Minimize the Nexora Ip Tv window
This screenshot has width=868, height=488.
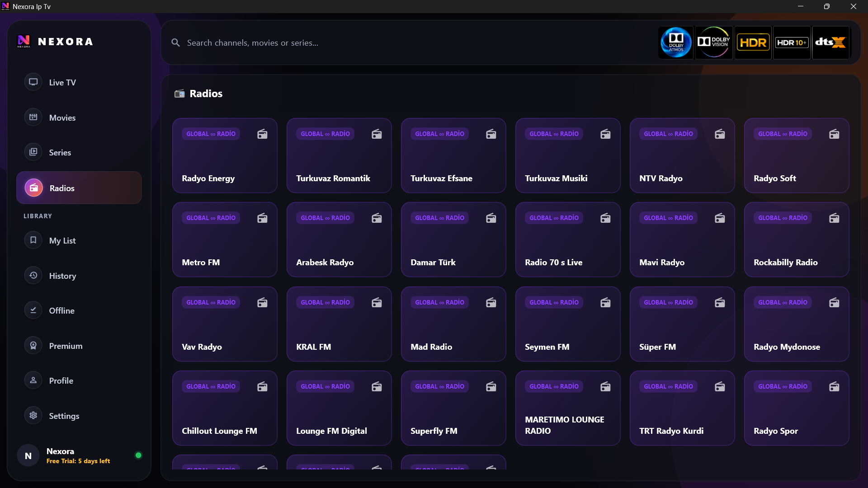[x=800, y=6]
